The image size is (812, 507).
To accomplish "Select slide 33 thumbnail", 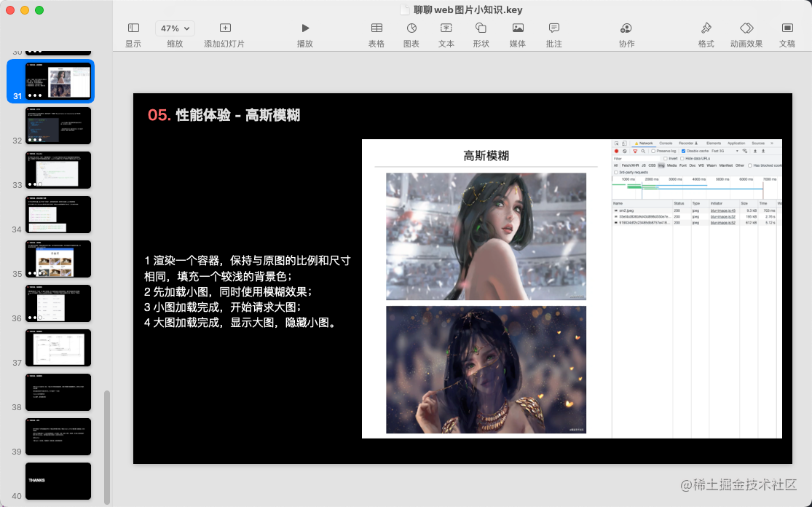I will click(58, 170).
